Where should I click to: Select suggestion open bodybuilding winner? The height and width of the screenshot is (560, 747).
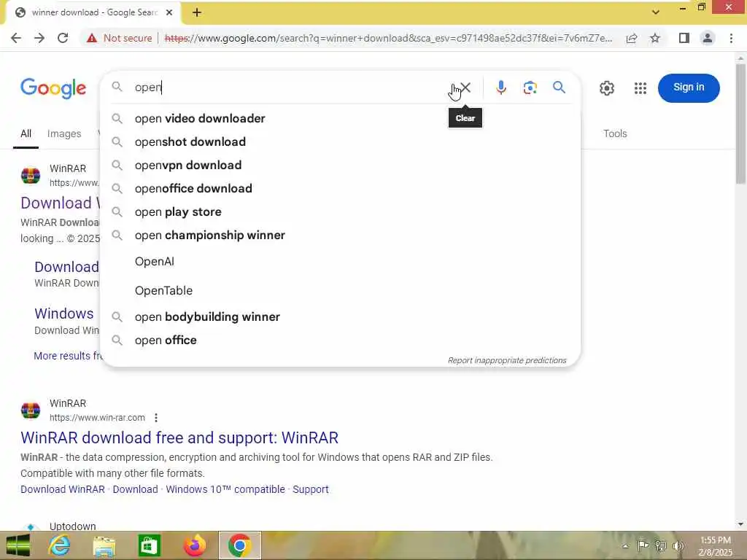point(341,317)
